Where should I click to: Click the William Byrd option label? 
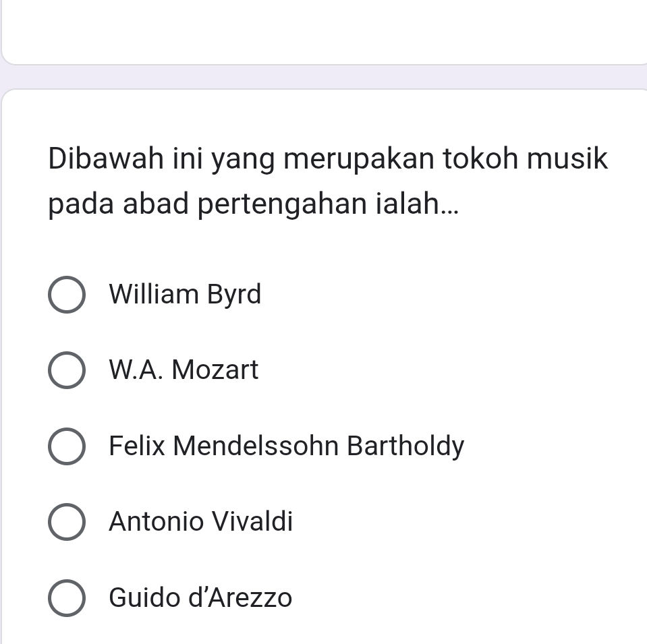(186, 295)
